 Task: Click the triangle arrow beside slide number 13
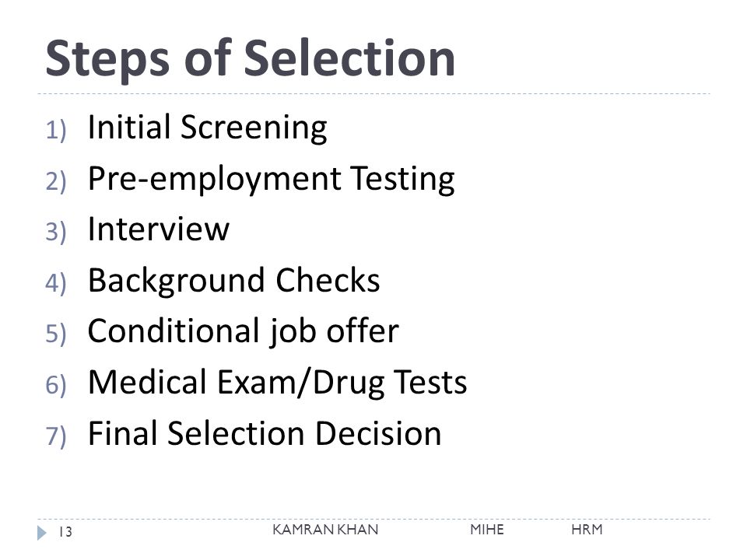42,532
